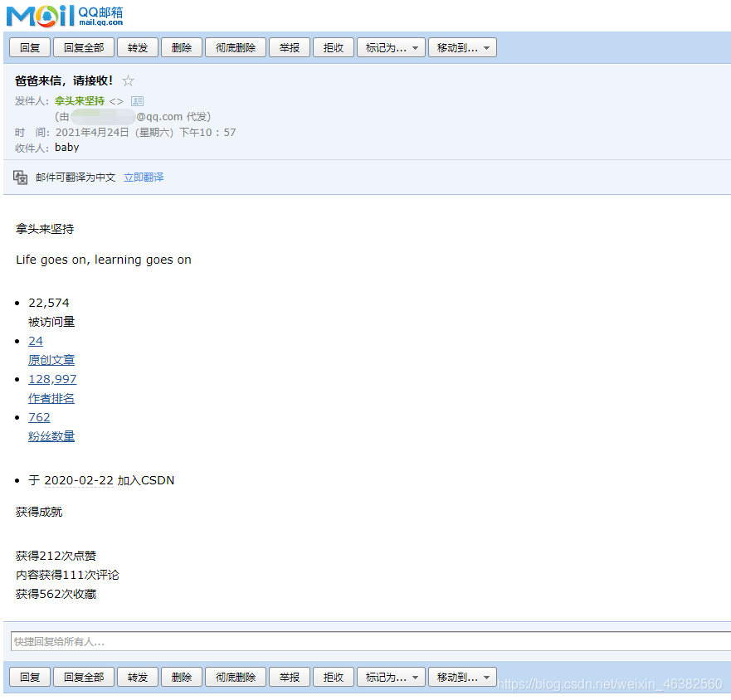Open the sender's contact card icon

click(x=136, y=100)
